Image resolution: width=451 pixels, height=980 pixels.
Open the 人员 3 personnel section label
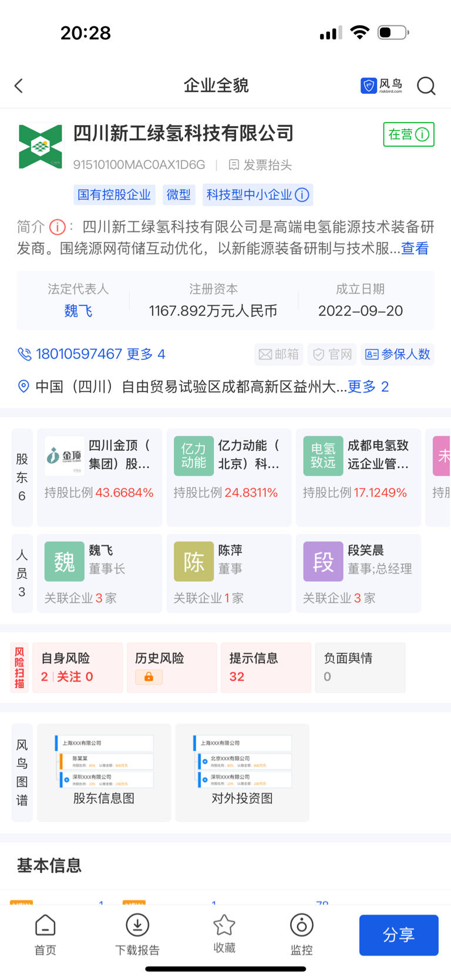22,573
